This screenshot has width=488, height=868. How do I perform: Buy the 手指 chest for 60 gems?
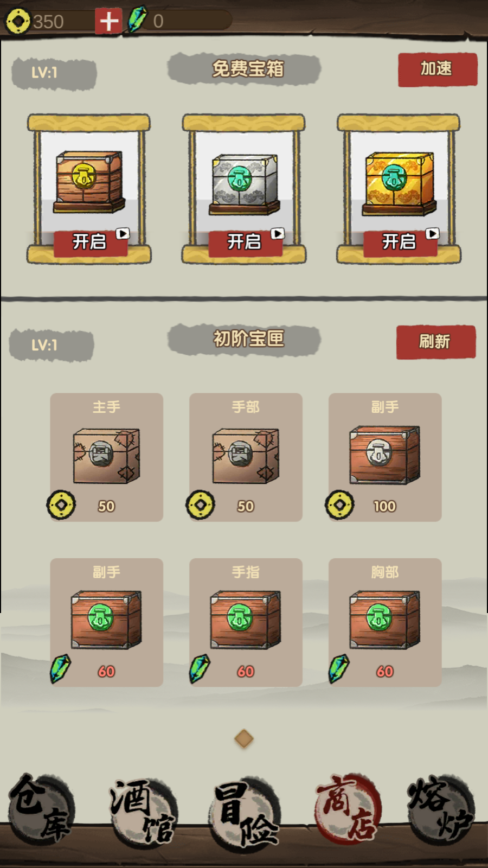click(246, 622)
